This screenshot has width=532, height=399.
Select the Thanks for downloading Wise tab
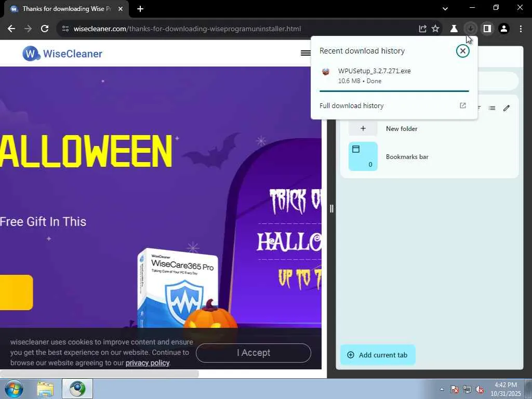point(66,9)
